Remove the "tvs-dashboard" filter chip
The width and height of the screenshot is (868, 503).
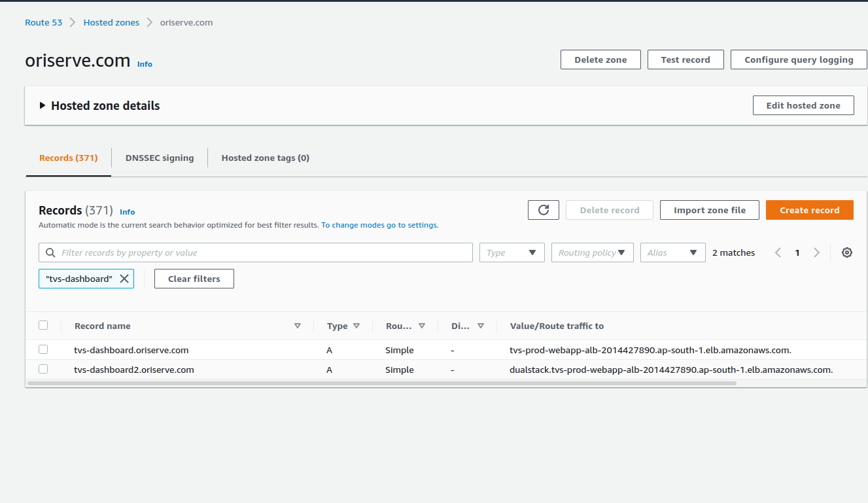(124, 279)
